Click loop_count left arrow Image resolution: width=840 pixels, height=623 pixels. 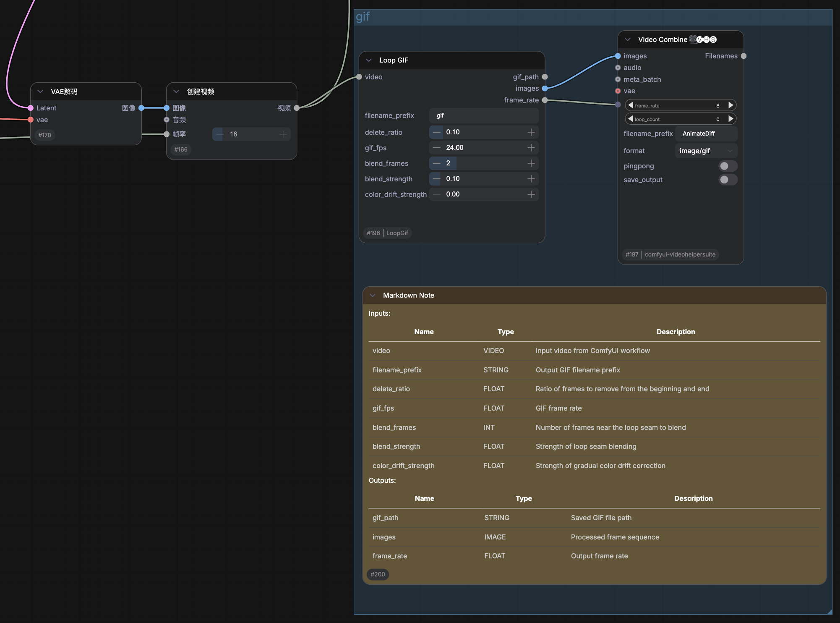(630, 119)
